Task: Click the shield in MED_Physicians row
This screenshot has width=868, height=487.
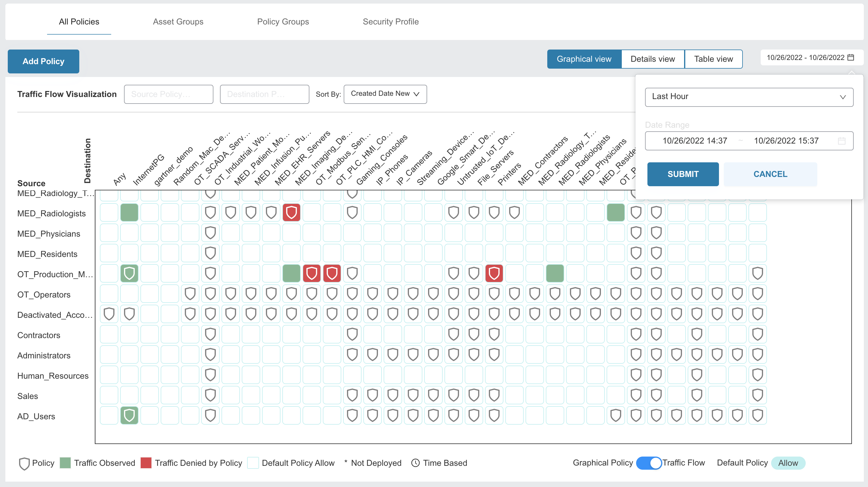Action: (x=210, y=233)
